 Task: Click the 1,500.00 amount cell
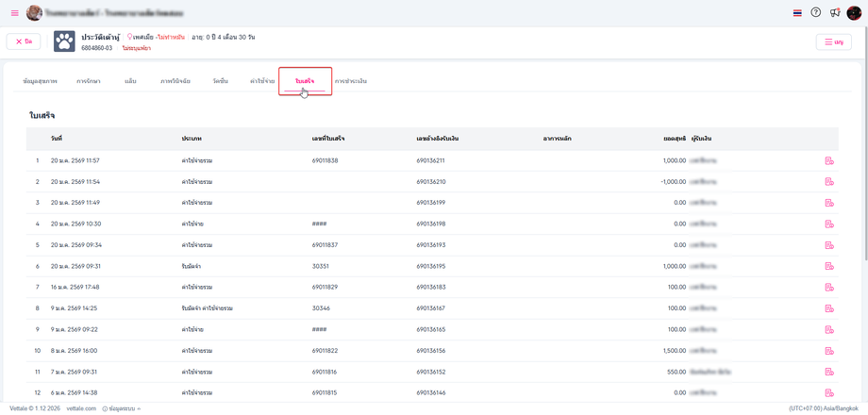coord(675,351)
